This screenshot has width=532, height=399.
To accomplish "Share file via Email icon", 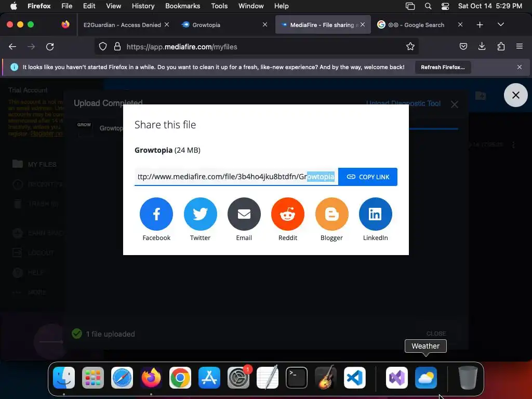I will (244, 214).
